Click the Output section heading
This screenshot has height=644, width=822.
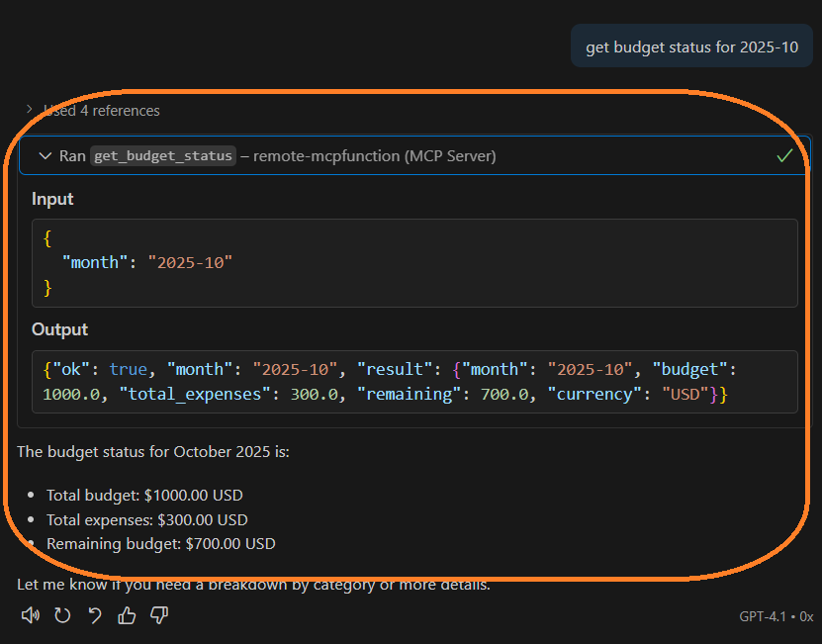59,329
